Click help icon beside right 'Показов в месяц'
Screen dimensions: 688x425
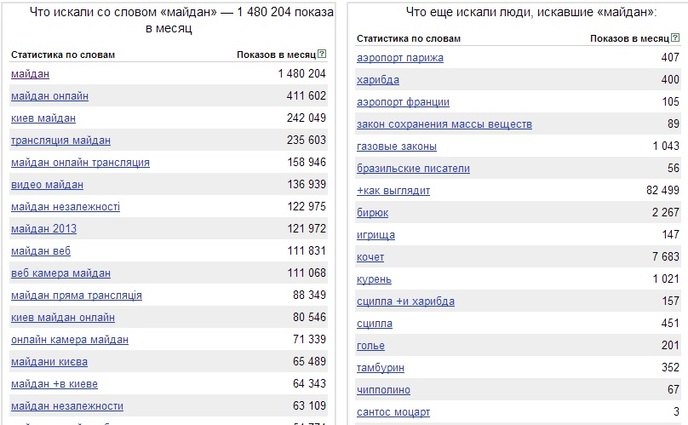pos(674,37)
